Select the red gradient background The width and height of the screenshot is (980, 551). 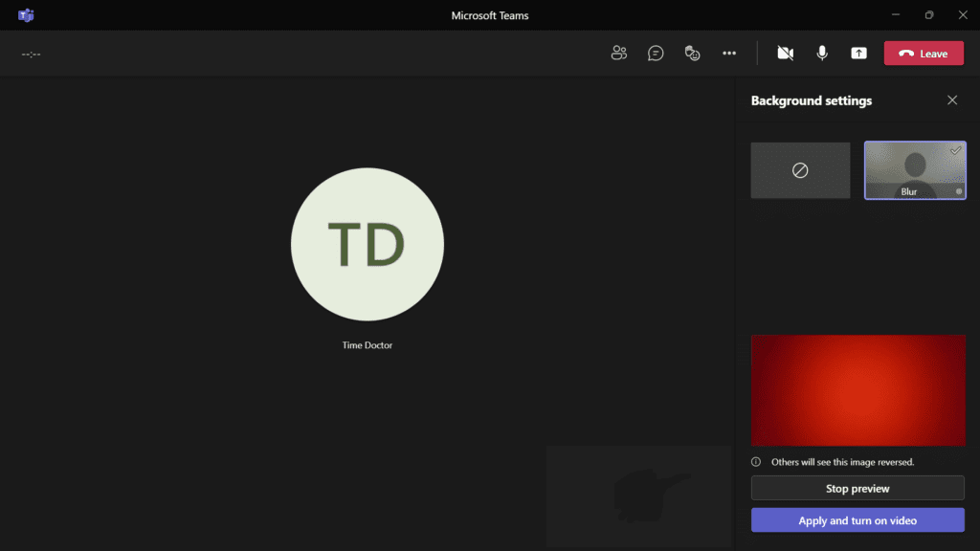tap(857, 389)
